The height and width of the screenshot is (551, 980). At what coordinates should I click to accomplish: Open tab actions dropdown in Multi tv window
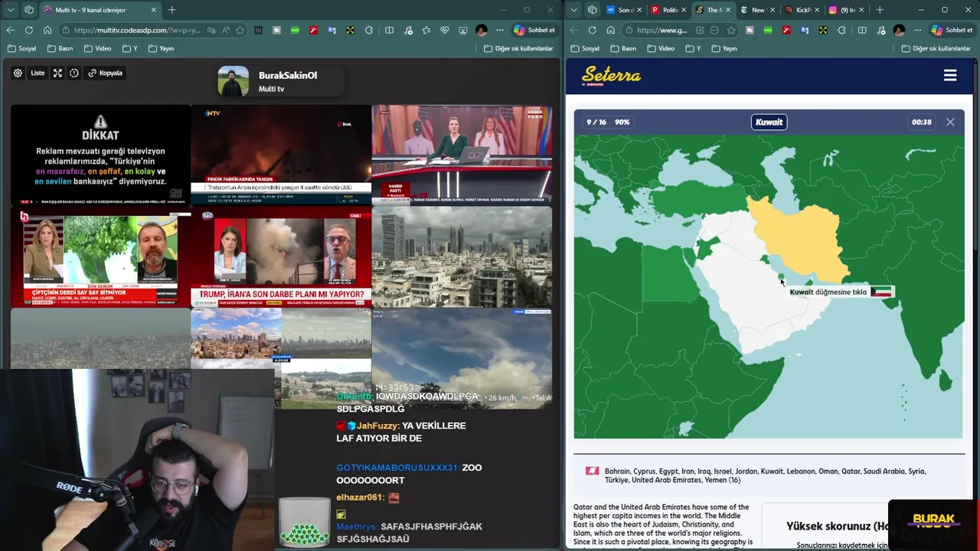click(11, 10)
